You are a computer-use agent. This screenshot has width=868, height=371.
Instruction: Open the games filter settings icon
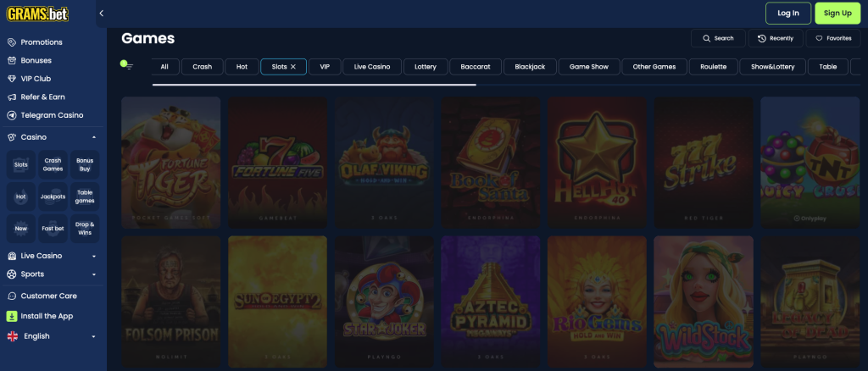pos(127,64)
